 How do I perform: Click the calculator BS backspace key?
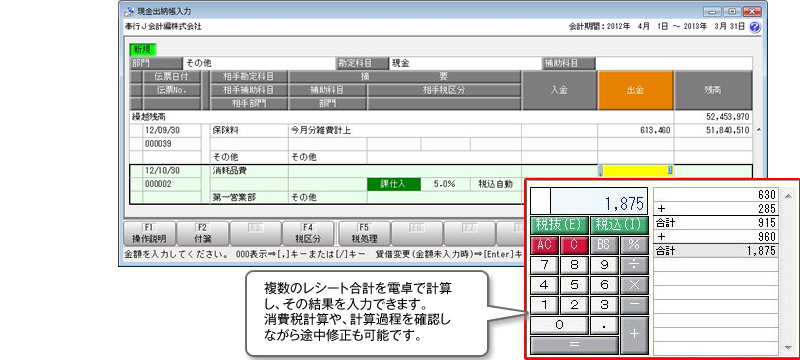click(x=604, y=244)
